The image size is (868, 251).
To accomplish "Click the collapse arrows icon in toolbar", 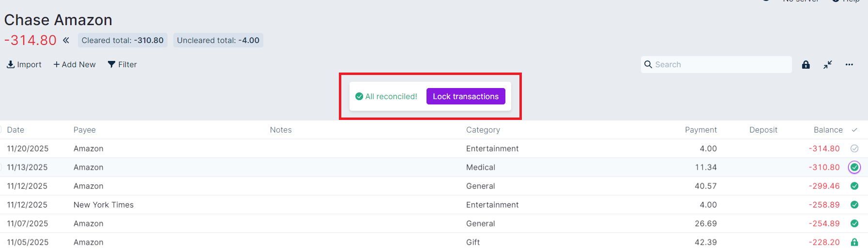I will tap(828, 64).
